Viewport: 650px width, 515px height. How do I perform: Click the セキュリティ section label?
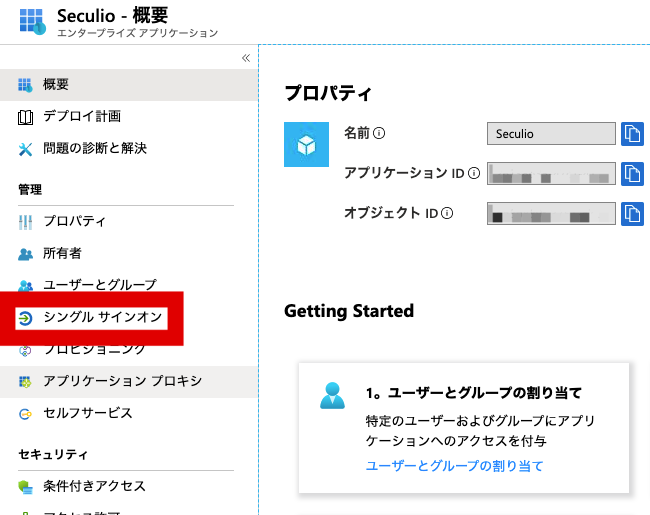pyautogui.click(x=53, y=454)
